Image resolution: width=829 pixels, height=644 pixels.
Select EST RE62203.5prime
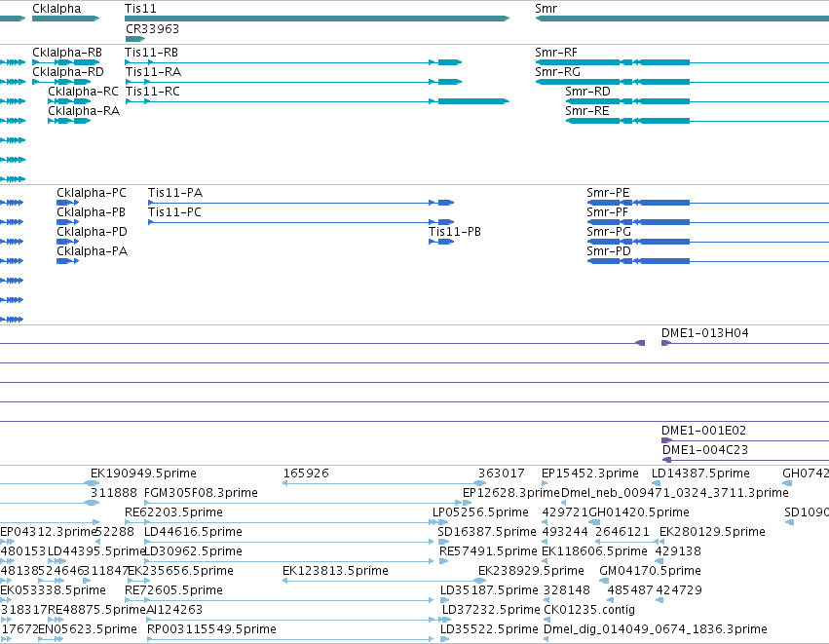click(173, 512)
